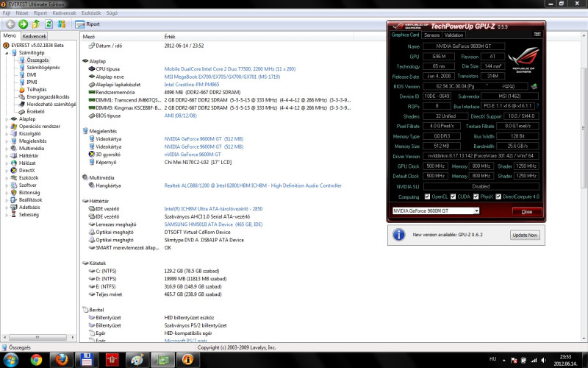Open the Eszközök menu
Image resolution: width=588 pixels, height=368 pixels.
91,13
